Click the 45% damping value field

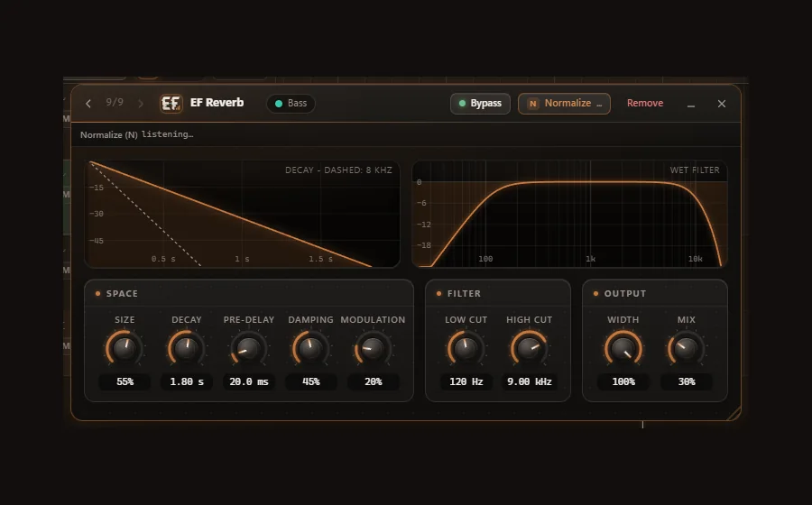click(x=311, y=381)
